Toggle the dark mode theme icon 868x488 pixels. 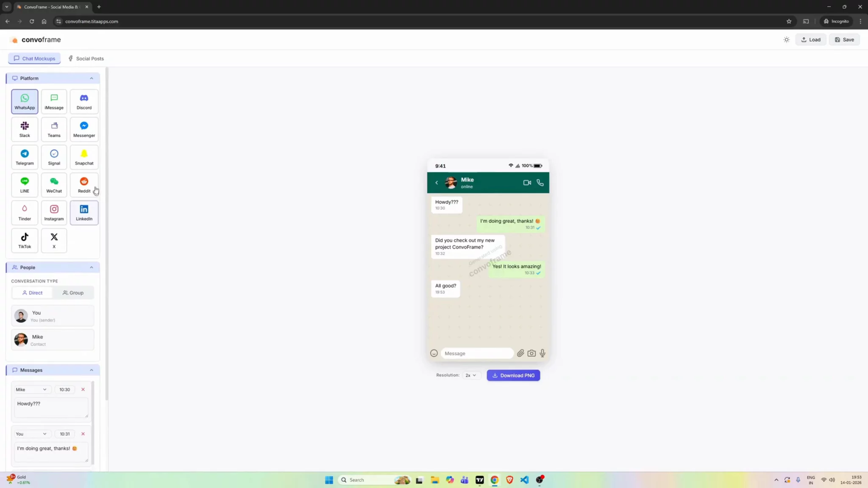(x=787, y=39)
